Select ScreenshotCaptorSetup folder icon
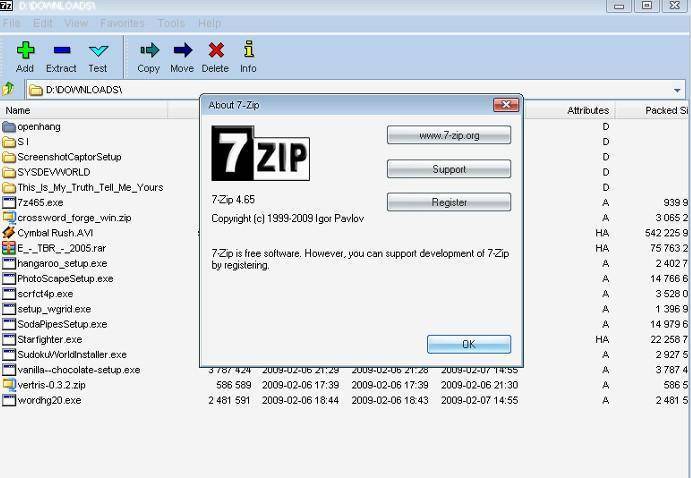The height and width of the screenshot is (478, 691). point(9,157)
